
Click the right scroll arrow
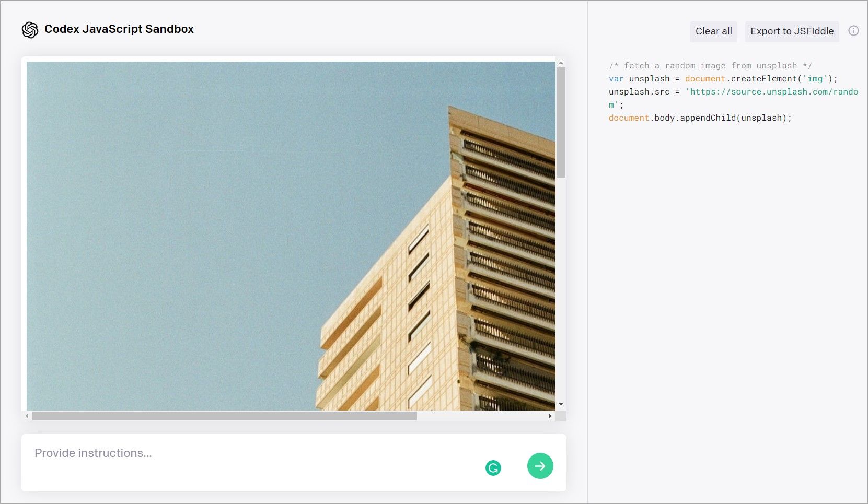(549, 416)
